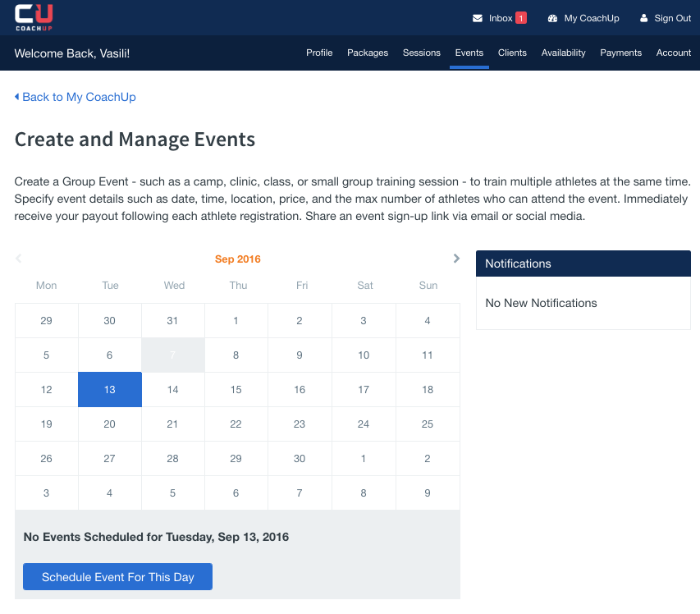The width and height of the screenshot is (700, 614).
Task: Select September 22 in the calendar
Action: (x=236, y=424)
